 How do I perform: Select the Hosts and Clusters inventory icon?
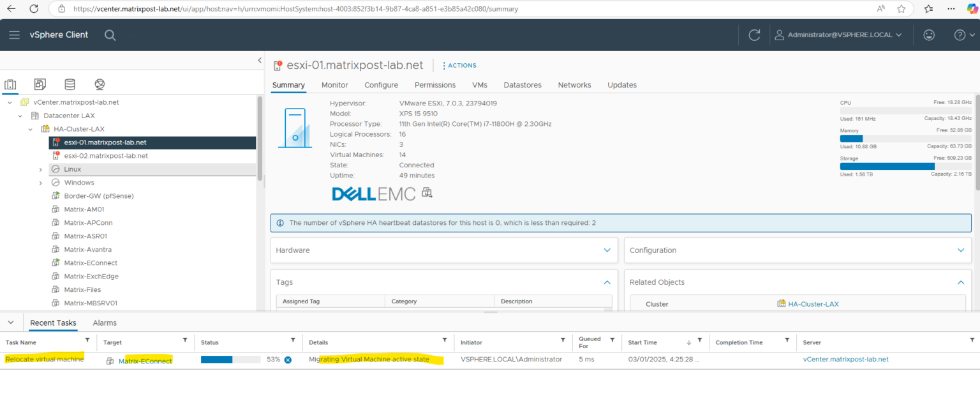[10, 84]
